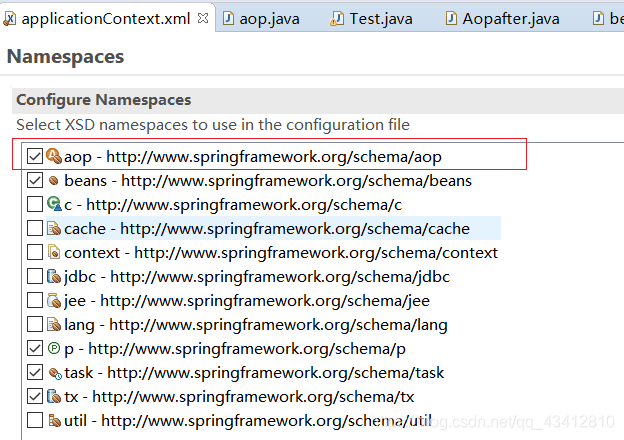This screenshot has height=440, width=624.
Task: Click the context namespace icon
Action: point(54,252)
